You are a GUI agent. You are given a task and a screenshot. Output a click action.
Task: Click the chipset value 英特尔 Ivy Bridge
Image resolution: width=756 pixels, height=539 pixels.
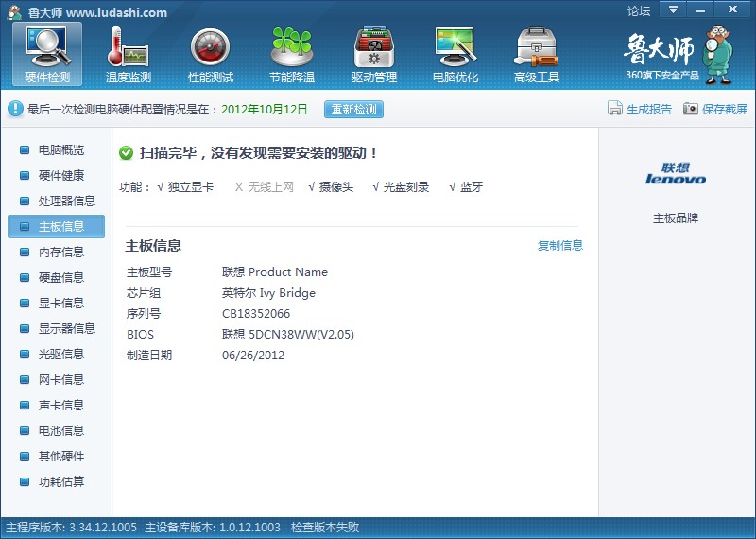click(x=268, y=293)
